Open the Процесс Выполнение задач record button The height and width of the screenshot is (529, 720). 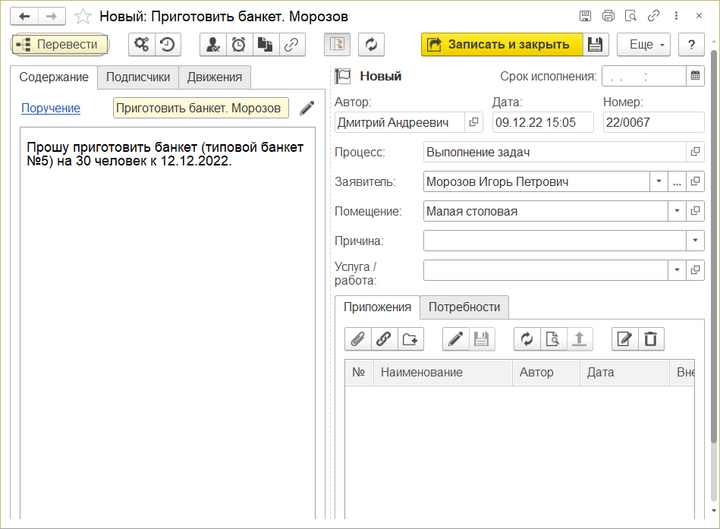(695, 152)
